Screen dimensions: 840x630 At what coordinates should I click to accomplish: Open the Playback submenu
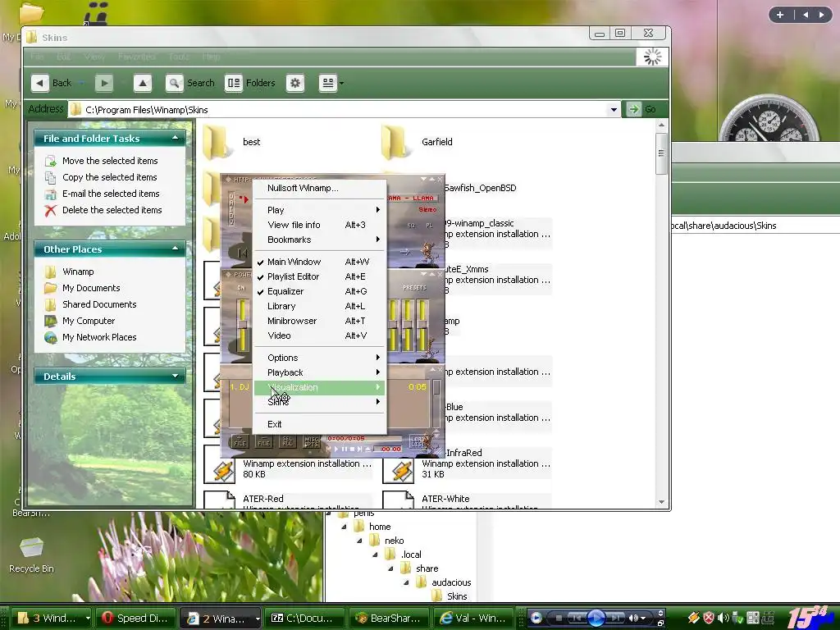319,372
